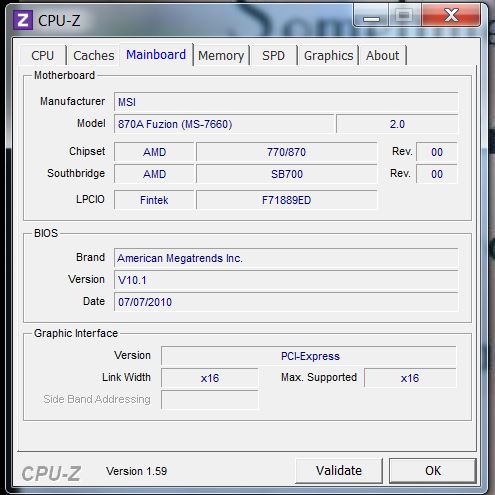Switch to the Graphics tab
The height and width of the screenshot is (495, 495).
328,55
